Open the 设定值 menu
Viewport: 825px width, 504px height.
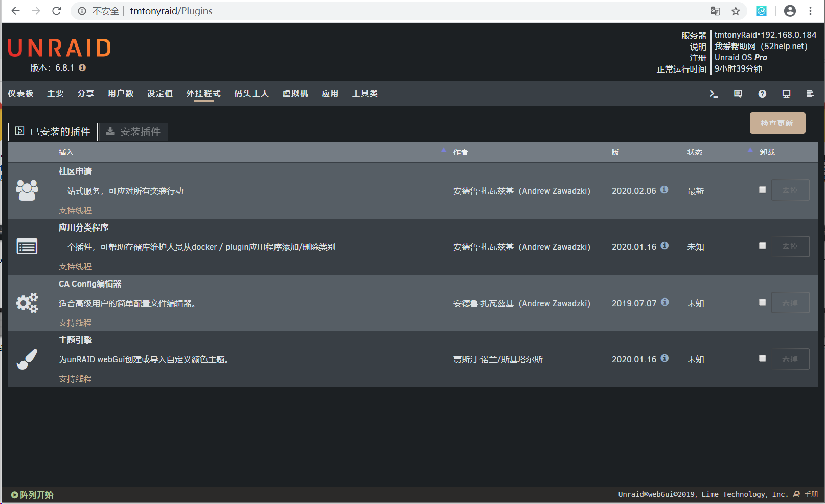coord(160,94)
